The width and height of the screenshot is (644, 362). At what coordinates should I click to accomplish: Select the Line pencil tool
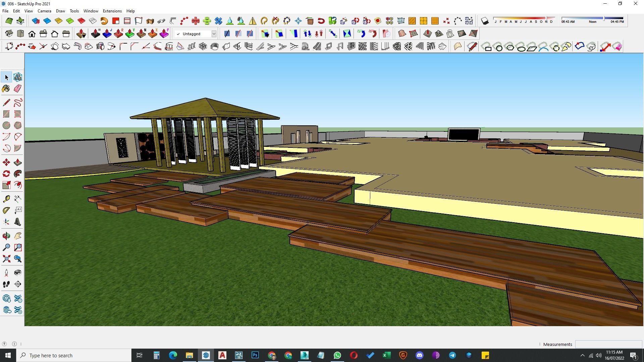[x=6, y=103]
